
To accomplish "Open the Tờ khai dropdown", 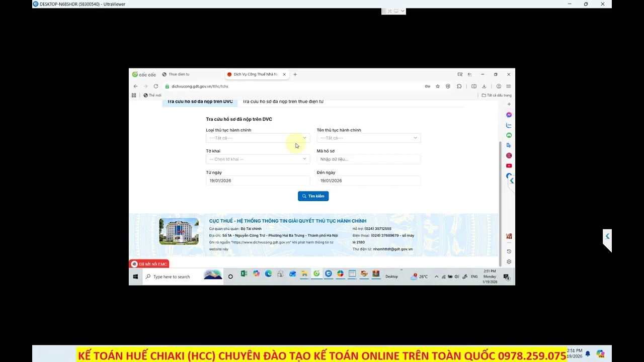I will pyautogui.click(x=258, y=159).
